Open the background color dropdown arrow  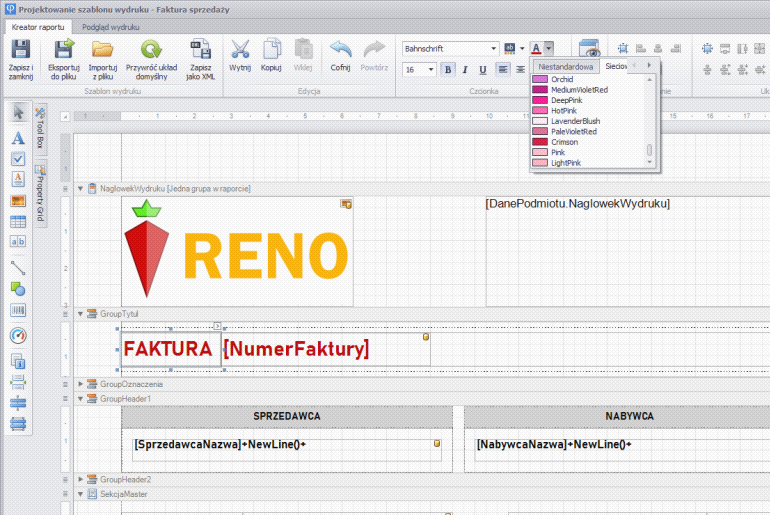(x=522, y=49)
